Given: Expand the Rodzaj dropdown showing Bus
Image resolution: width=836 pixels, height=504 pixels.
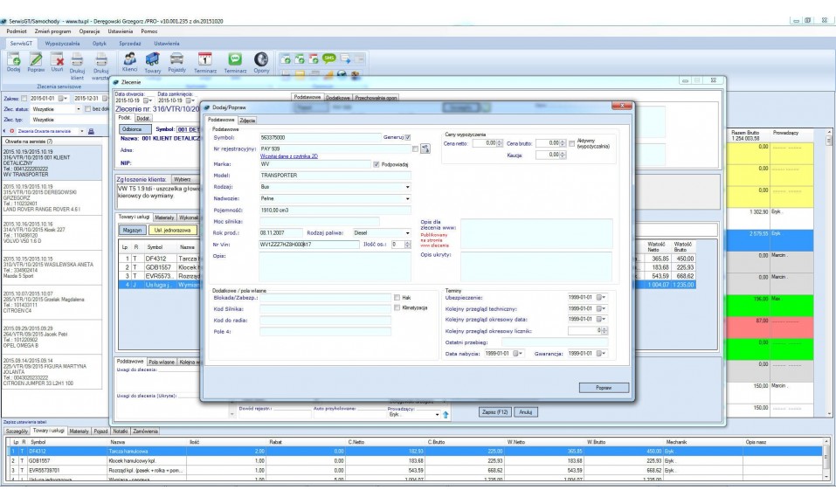Looking at the screenshot, I should click(x=407, y=186).
